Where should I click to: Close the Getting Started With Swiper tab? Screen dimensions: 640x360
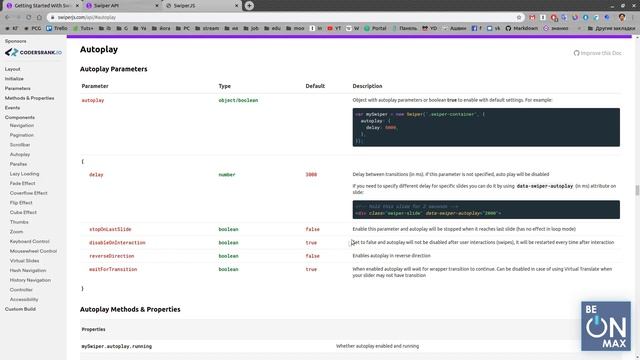click(77, 6)
